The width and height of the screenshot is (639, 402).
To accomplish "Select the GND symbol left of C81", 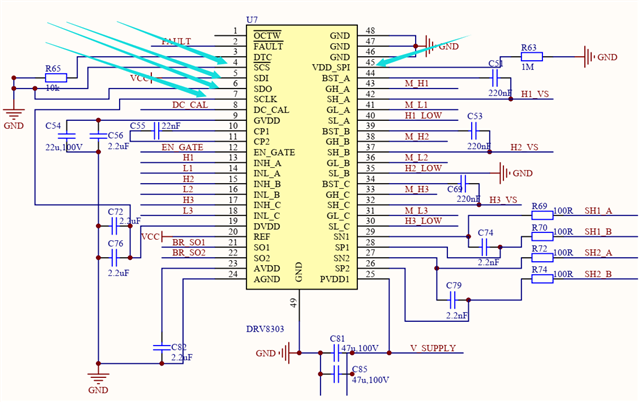I will click(285, 353).
